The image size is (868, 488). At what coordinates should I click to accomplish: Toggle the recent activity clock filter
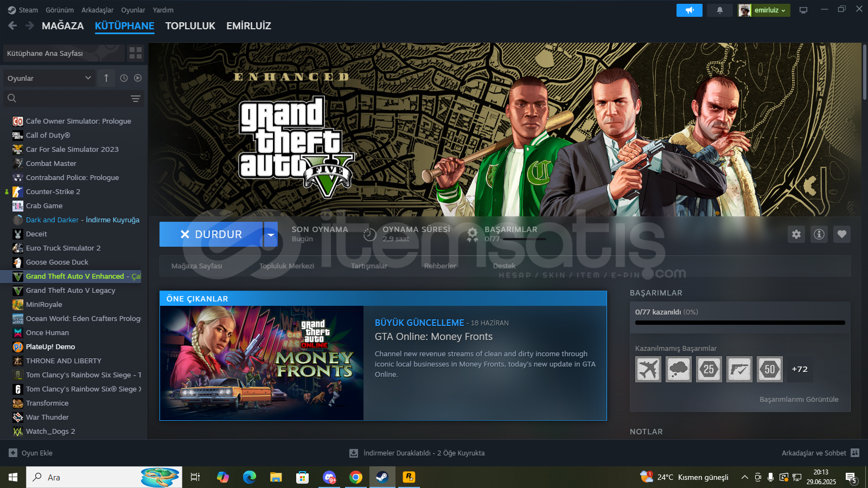click(x=124, y=78)
